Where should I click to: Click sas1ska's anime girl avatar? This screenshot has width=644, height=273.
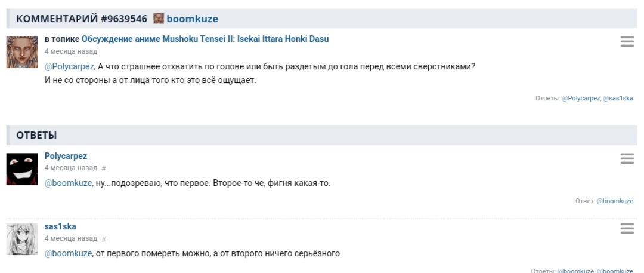point(22,239)
